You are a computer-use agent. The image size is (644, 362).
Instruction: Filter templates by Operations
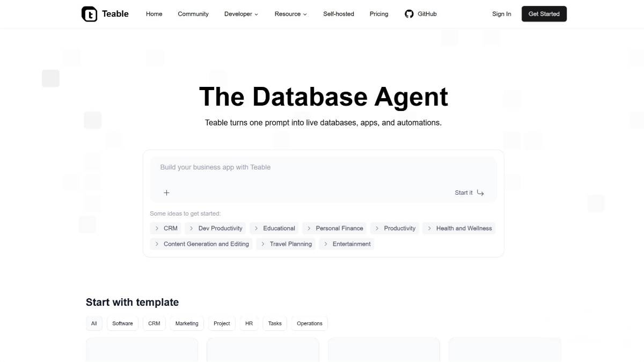point(309,323)
